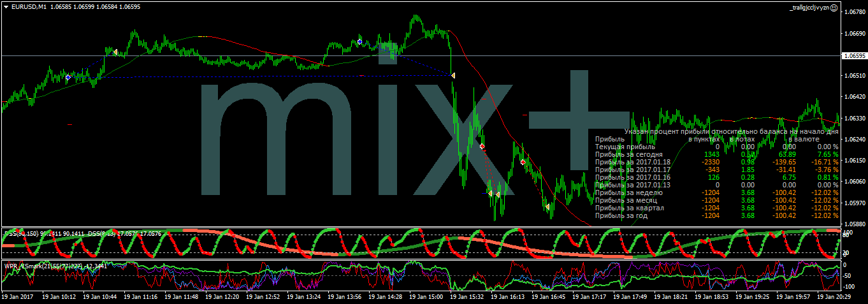Click the orange close marker at the 15:32 drop
Screen dimensions: 868x304
pyautogui.click(x=452, y=75)
